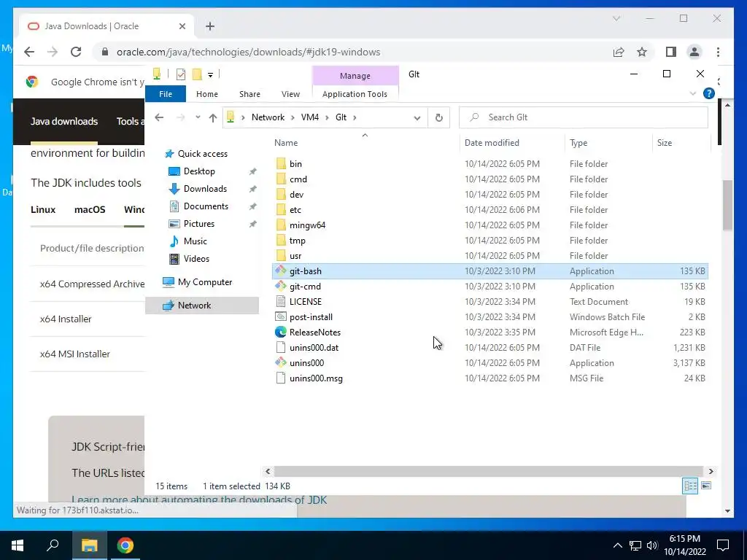Bookmark the page with Chrome's star icon
Image resolution: width=747 pixels, height=560 pixels.
[x=642, y=52]
